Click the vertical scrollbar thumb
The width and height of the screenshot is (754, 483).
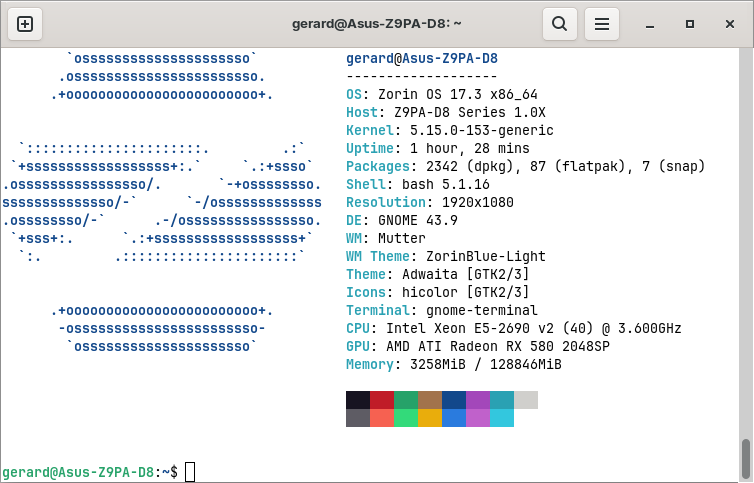click(746, 458)
